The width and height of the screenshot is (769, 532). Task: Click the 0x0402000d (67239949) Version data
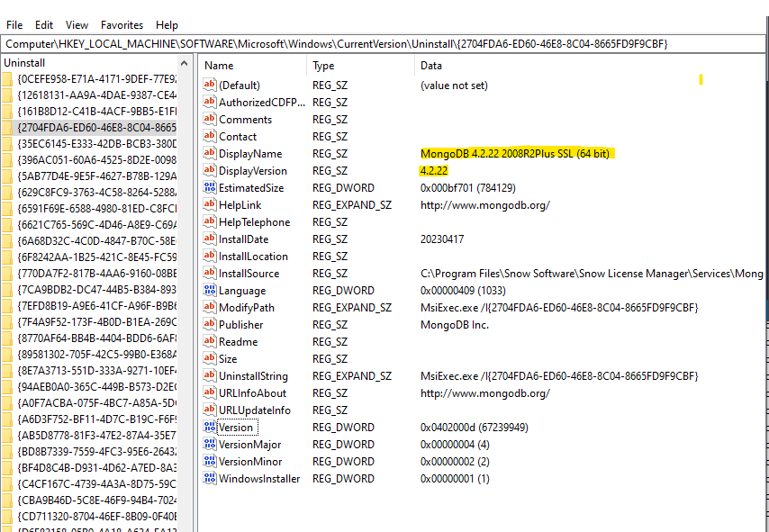pos(475,428)
